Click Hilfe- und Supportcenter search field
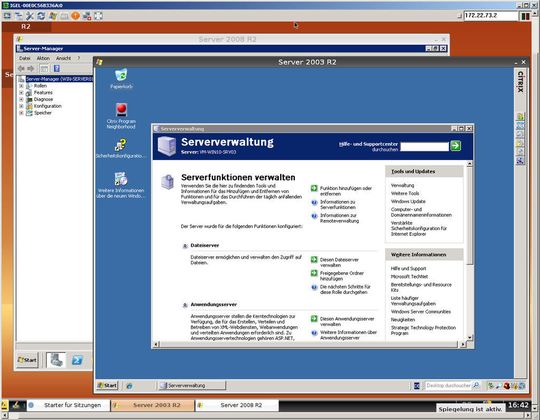This screenshot has height=420, width=540. pyautogui.click(x=424, y=146)
